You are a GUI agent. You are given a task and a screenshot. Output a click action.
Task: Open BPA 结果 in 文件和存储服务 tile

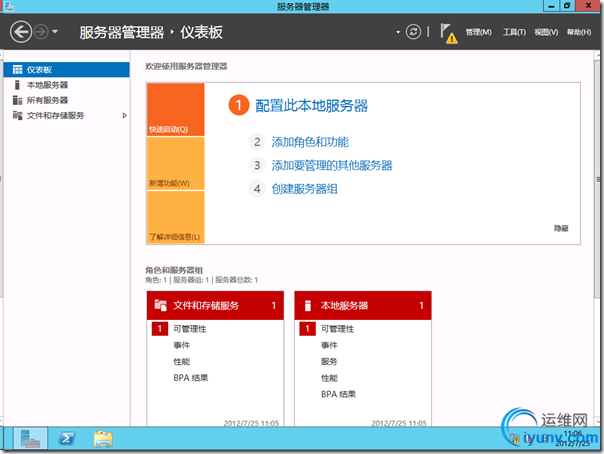coord(191,378)
